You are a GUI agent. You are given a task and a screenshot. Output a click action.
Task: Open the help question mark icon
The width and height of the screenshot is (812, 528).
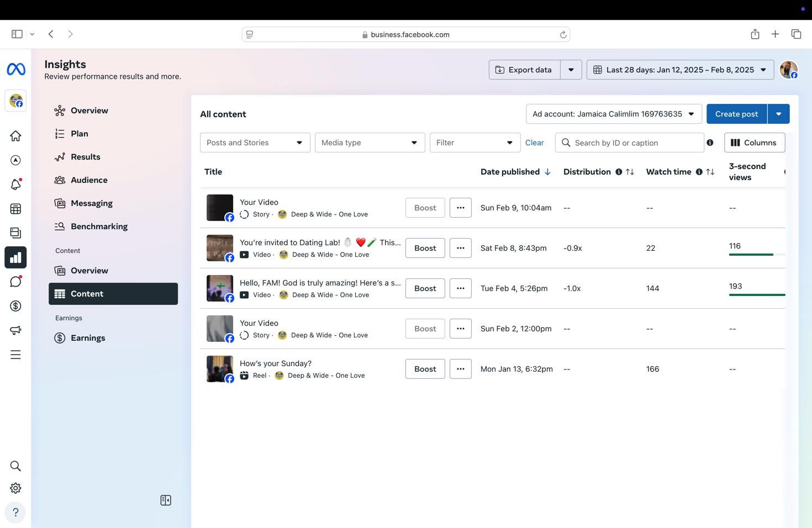coord(15,512)
